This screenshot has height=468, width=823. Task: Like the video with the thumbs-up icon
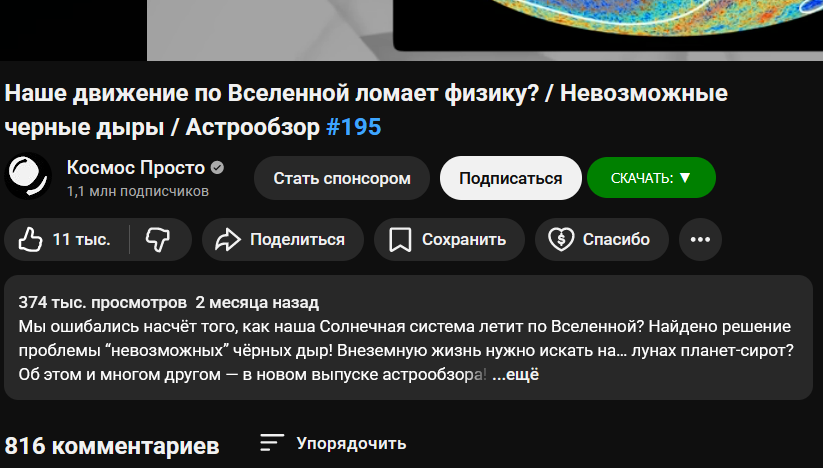click(31, 240)
